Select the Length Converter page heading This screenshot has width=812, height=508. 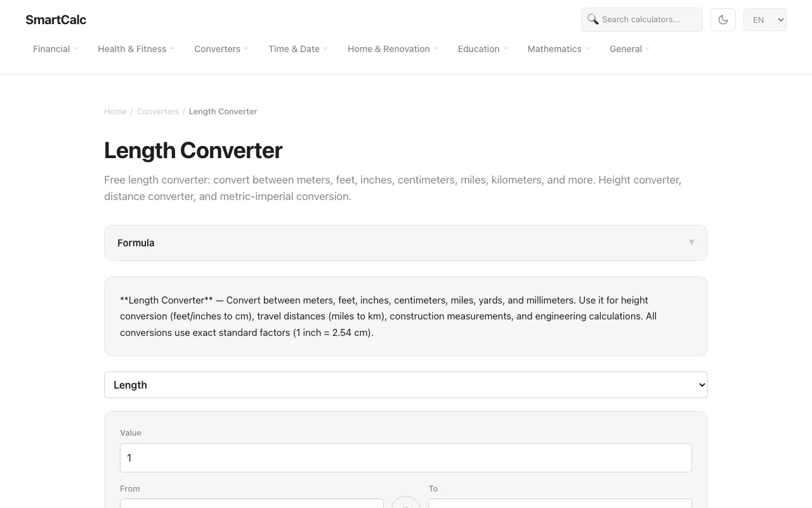(x=193, y=150)
